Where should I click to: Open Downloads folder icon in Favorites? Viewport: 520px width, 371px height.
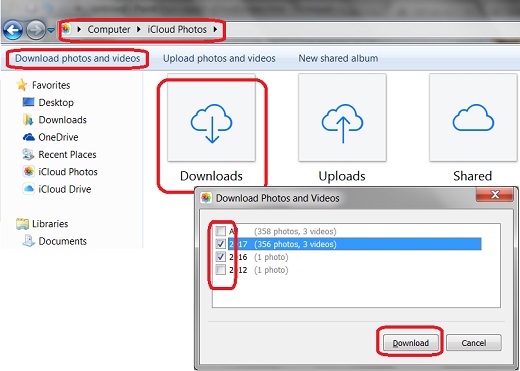point(28,119)
